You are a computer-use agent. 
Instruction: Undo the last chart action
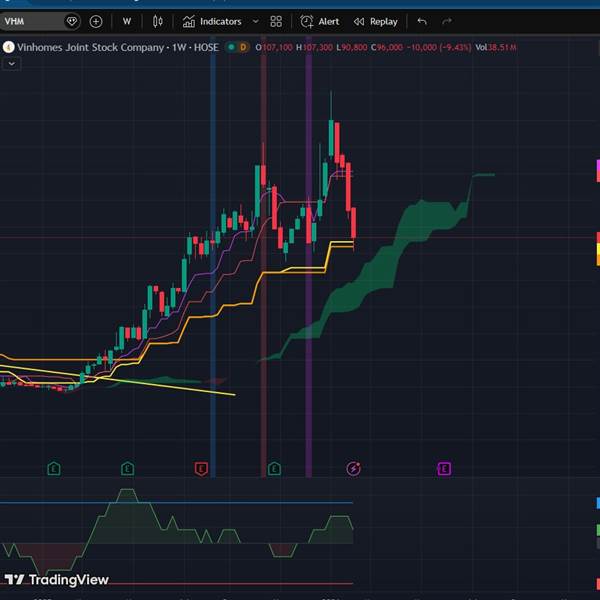[422, 21]
